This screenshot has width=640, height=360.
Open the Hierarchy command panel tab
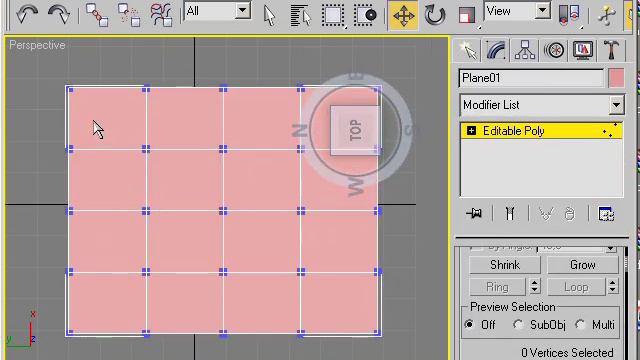525,51
